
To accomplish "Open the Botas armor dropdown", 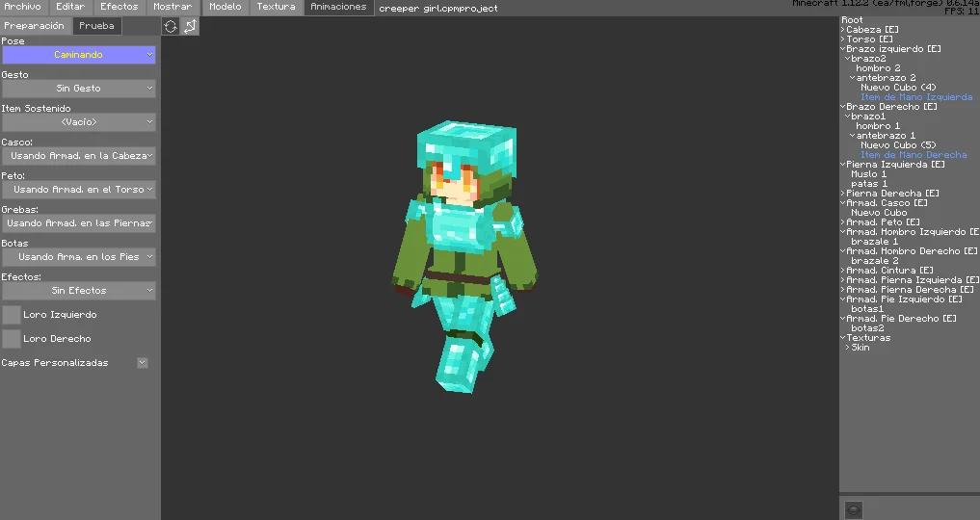I will coord(79,257).
